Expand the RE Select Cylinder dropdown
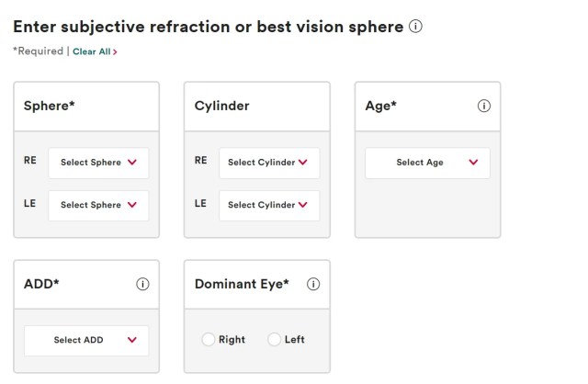This screenshot has width=588, height=384. pos(269,163)
